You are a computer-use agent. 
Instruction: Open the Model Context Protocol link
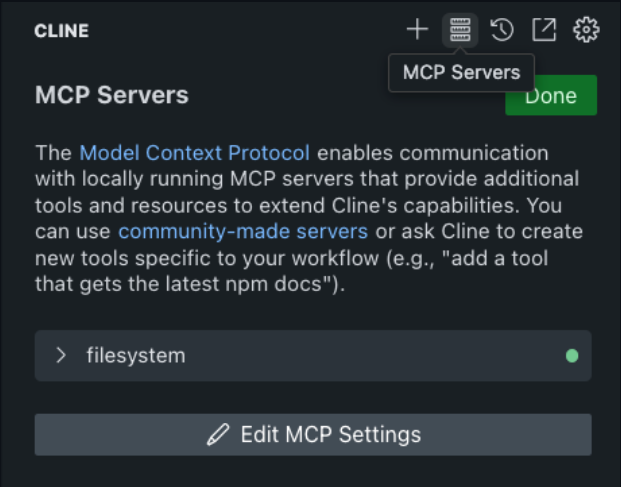tap(194, 153)
